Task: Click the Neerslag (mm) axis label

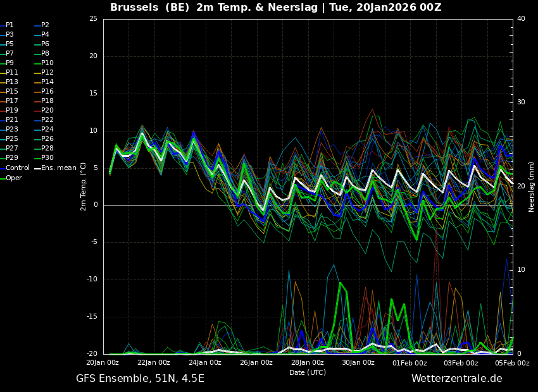Action: point(531,187)
